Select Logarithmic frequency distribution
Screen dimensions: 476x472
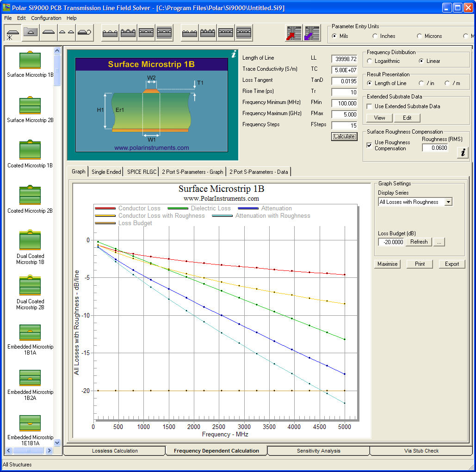370,61
